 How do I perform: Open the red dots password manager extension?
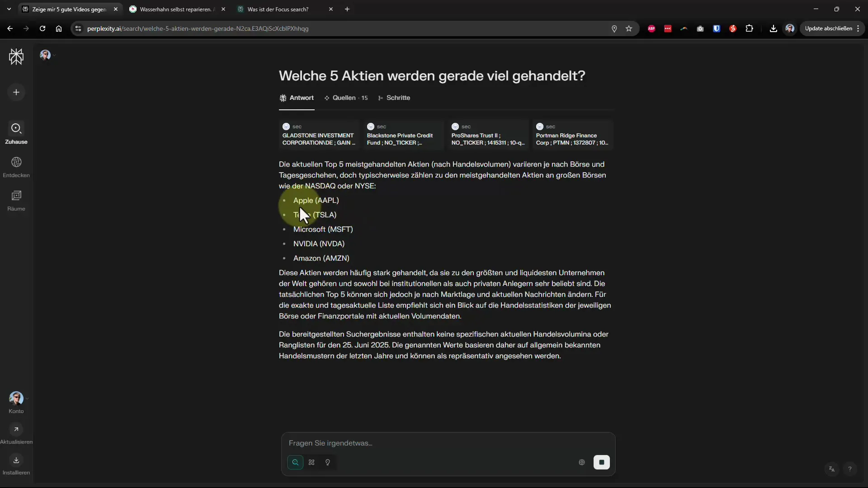click(668, 28)
